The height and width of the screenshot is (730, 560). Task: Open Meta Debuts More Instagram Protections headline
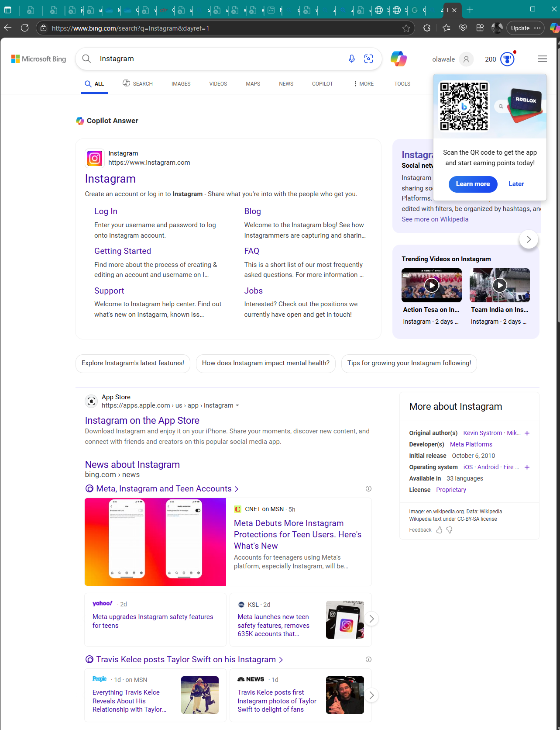pyautogui.click(x=298, y=535)
